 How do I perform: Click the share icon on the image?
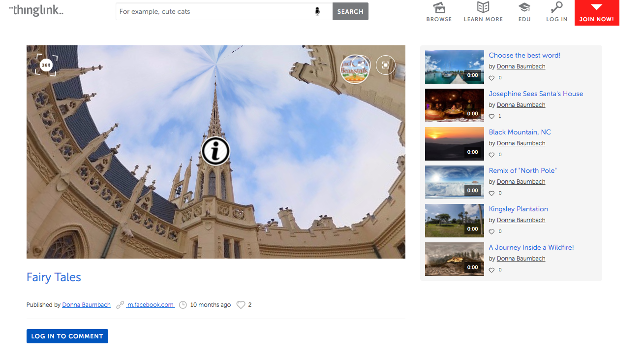click(x=362, y=65)
